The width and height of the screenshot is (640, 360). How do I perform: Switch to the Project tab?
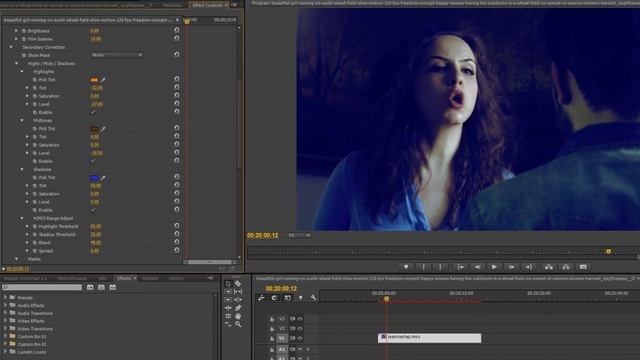pyautogui.click(x=25, y=278)
